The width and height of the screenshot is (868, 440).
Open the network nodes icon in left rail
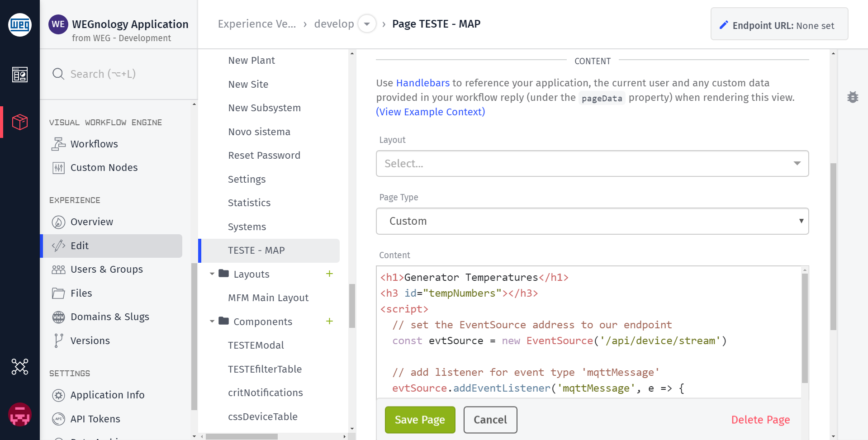point(20,367)
